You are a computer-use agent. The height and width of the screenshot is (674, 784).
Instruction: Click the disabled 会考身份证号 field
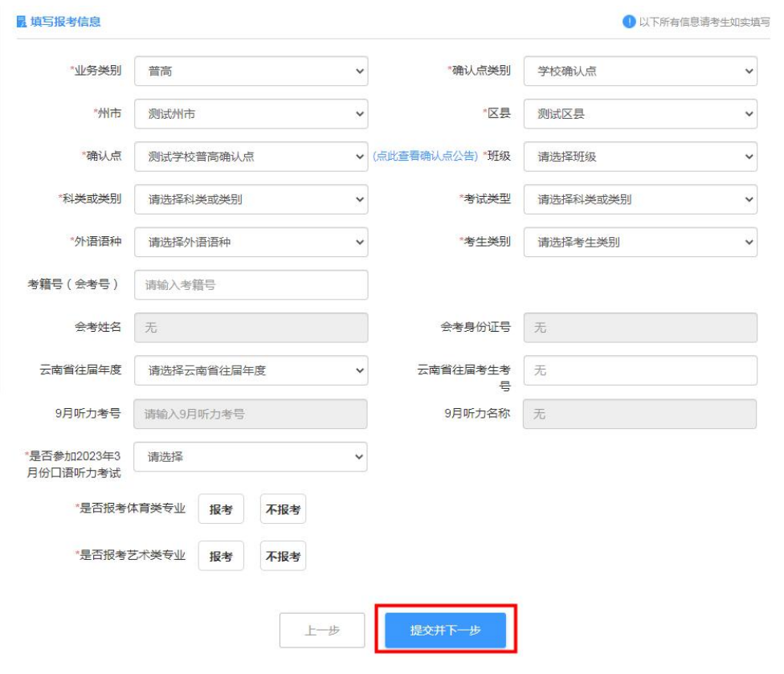pos(640,328)
